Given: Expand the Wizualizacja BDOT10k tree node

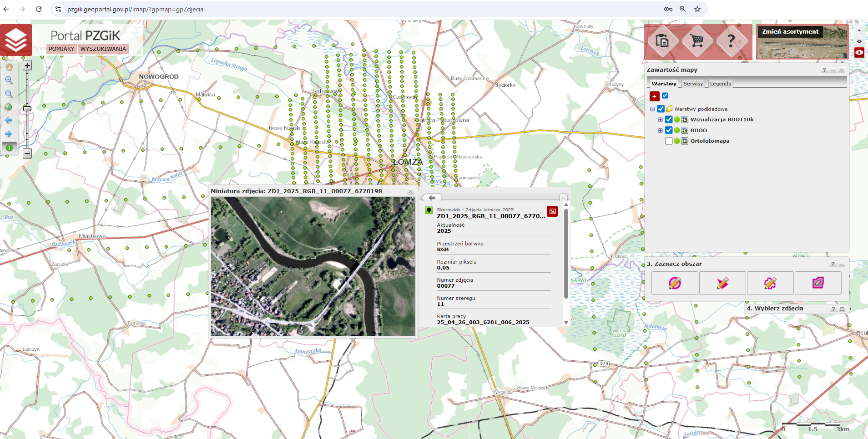Looking at the screenshot, I should tap(660, 120).
